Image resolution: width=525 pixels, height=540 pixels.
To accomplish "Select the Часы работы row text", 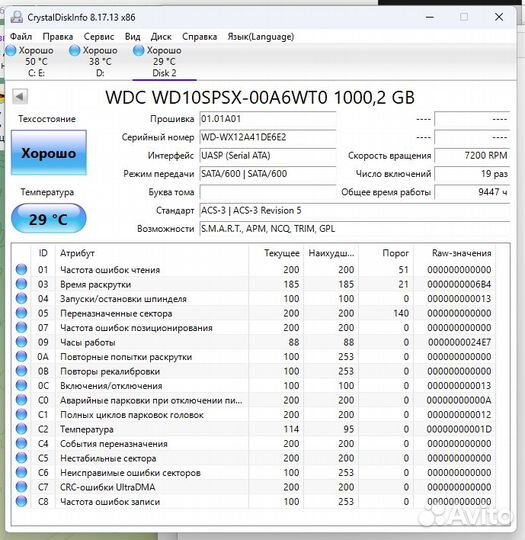I will [88, 342].
